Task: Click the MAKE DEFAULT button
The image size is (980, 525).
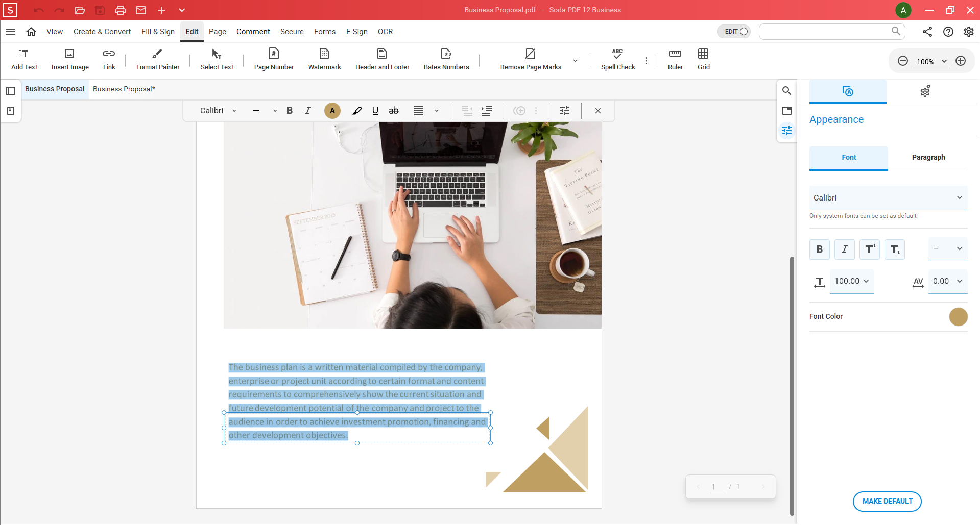Action: click(887, 502)
